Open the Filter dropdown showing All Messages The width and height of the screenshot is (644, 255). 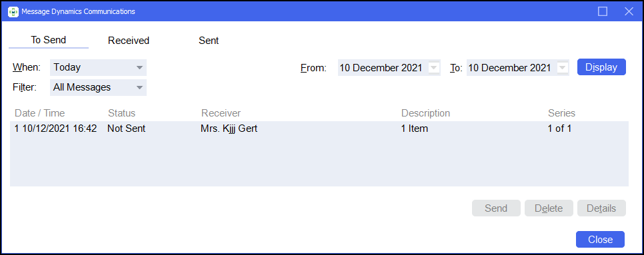[x=98, y=87]
